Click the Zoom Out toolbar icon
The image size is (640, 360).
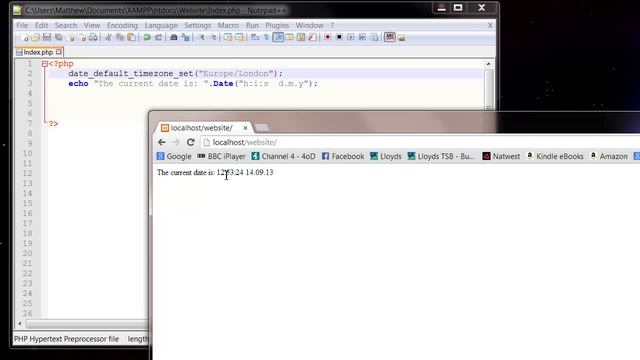click(x=213, y=38)
